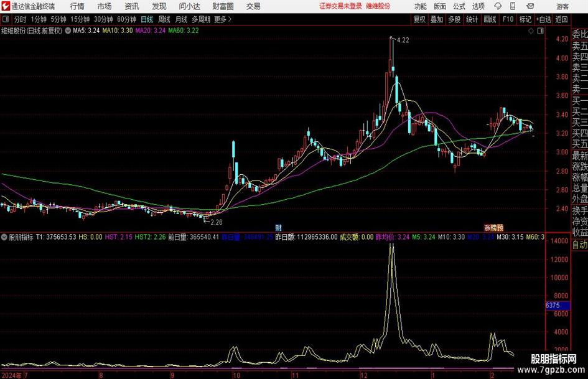The width and height of the screenshot is (588, 379).
Task: Click the 2024年 date label on timeline
Action: [12, 375]
